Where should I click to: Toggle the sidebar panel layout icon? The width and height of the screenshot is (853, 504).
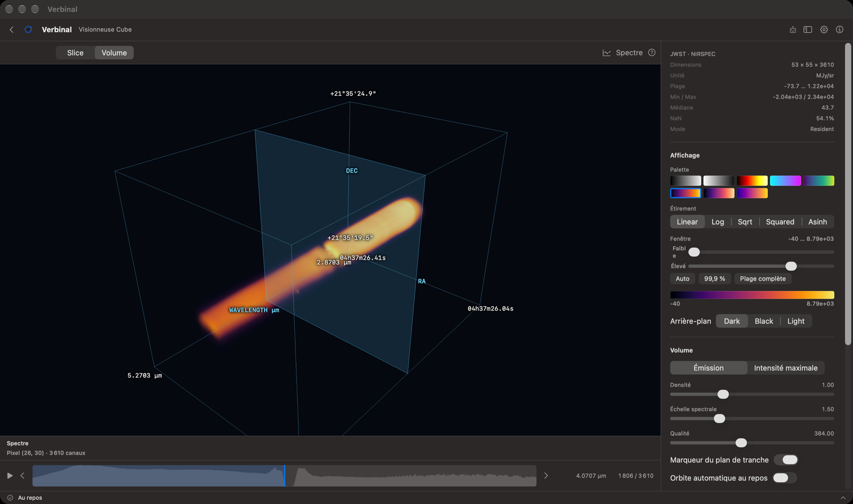[x=808, y=30]
